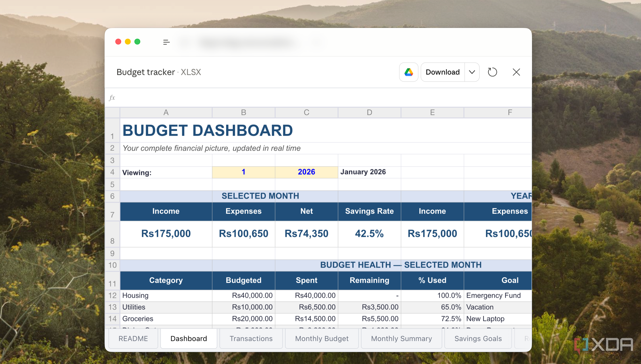This screenshot has width=641, height=364.
Task: Expand the Download options arrow
Action: tap(472, 72)
